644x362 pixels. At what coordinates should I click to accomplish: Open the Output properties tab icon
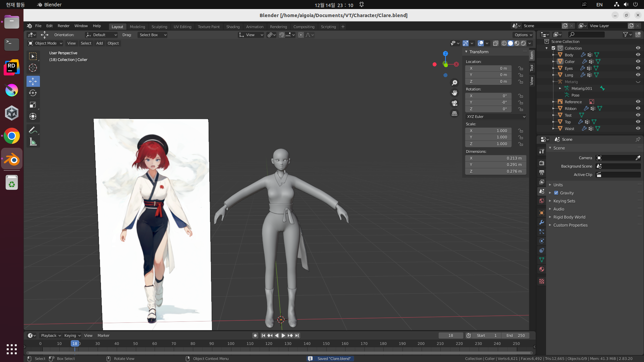[x=542, y=172]
